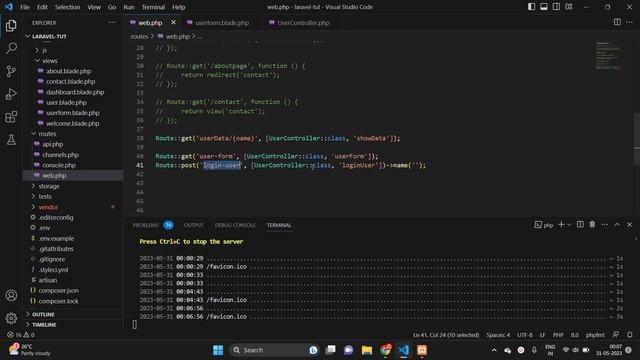Image resolution: width=640 pixels, height=360 pixels.
Task: Open welcome.blade.php file
Action: (73, 123)
